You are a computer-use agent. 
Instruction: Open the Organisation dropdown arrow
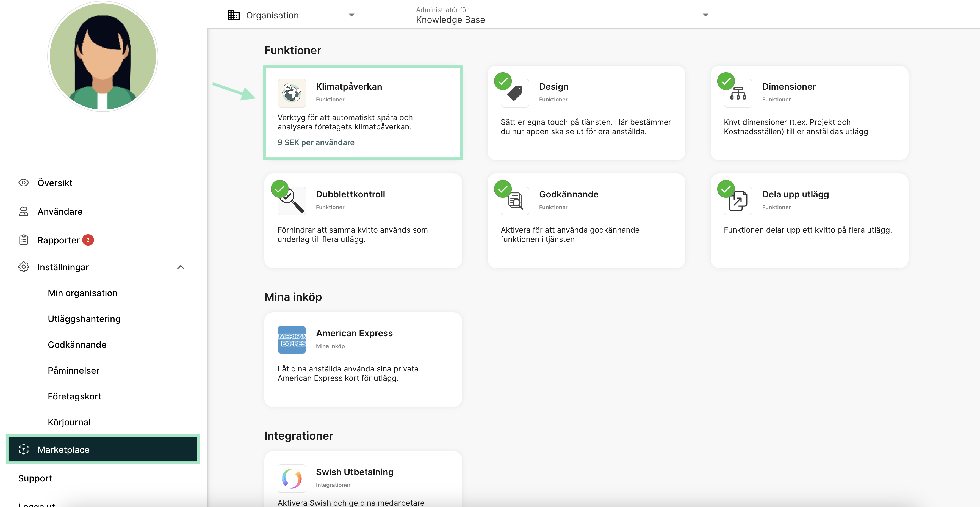click(x=351, y=15)
